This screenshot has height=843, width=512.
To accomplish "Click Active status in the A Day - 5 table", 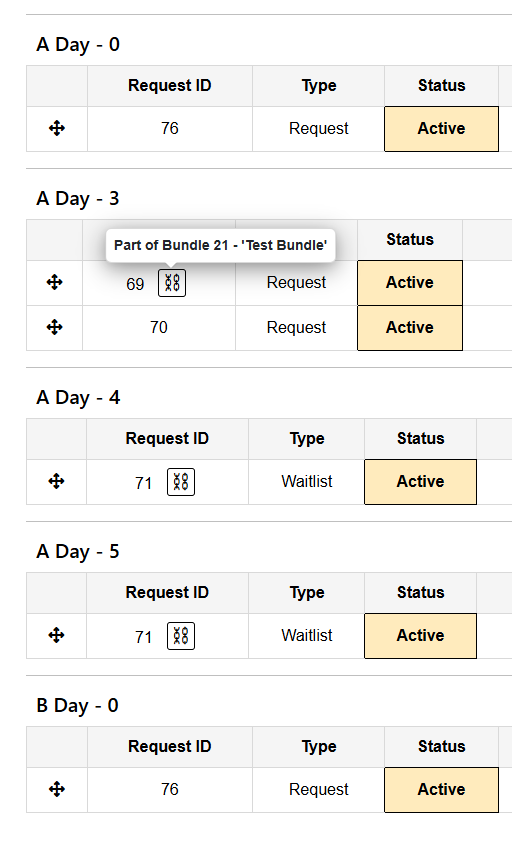I will pos(421,635).
